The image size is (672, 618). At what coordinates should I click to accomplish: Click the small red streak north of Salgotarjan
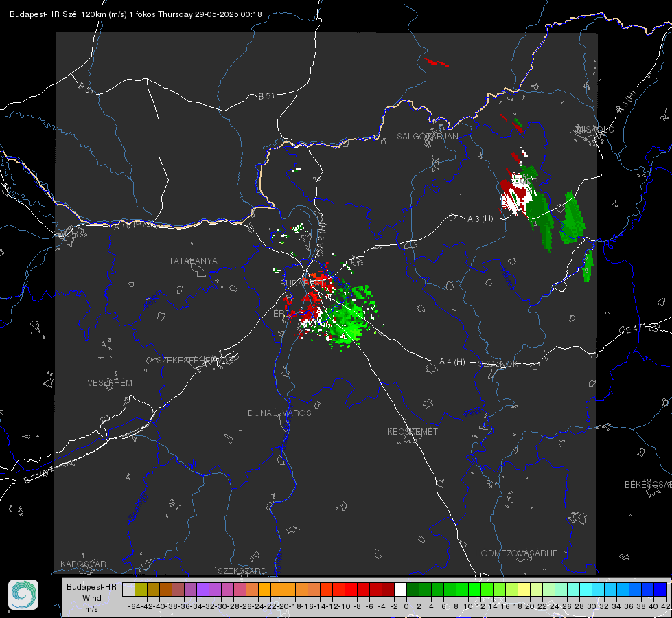pyautogui.click(x=437, y=62)
